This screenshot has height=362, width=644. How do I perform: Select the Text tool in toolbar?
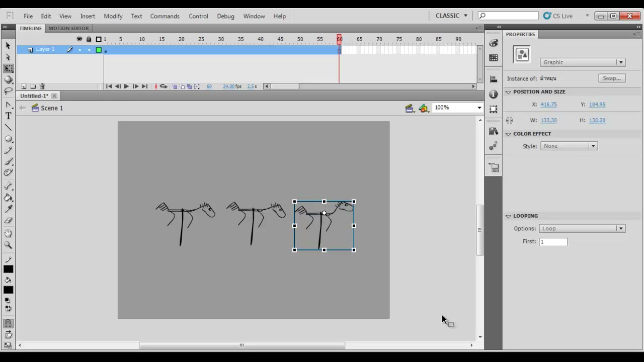tap(8, 116)
